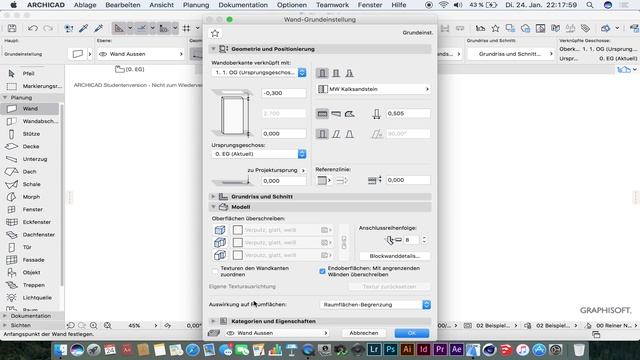Open Ursprungsgeschoss dropdown
This screenshot has width=640, height=360.
pyautogui.click(x=259, y=154)
